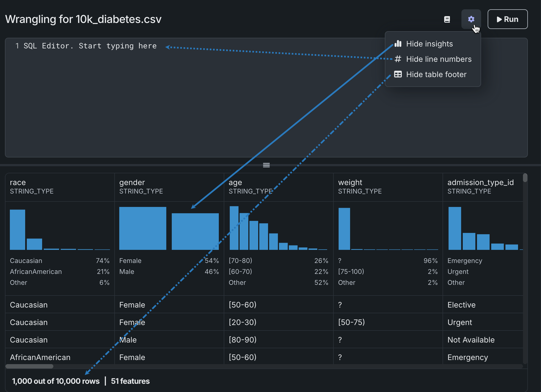
Task: Click the gender column header
Action: pyautogui.click(x=132, y=182)
